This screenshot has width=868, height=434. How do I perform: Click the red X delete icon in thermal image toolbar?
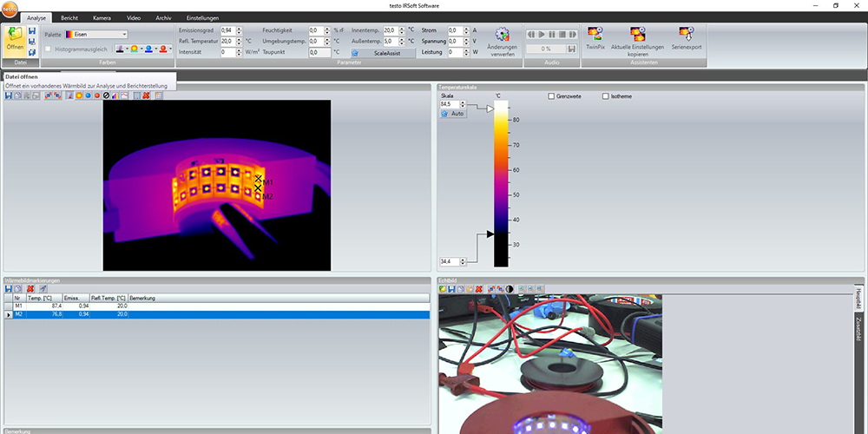pos(146,95)
